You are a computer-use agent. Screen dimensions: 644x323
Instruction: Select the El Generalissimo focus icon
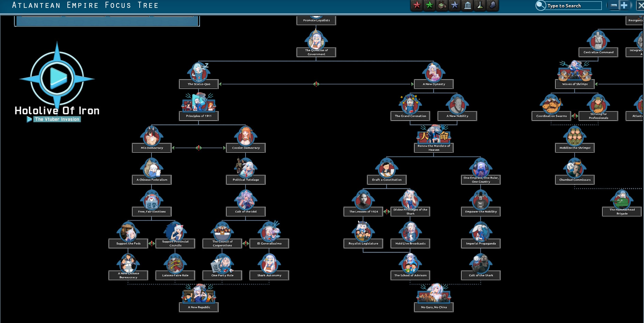click(269, 231)
